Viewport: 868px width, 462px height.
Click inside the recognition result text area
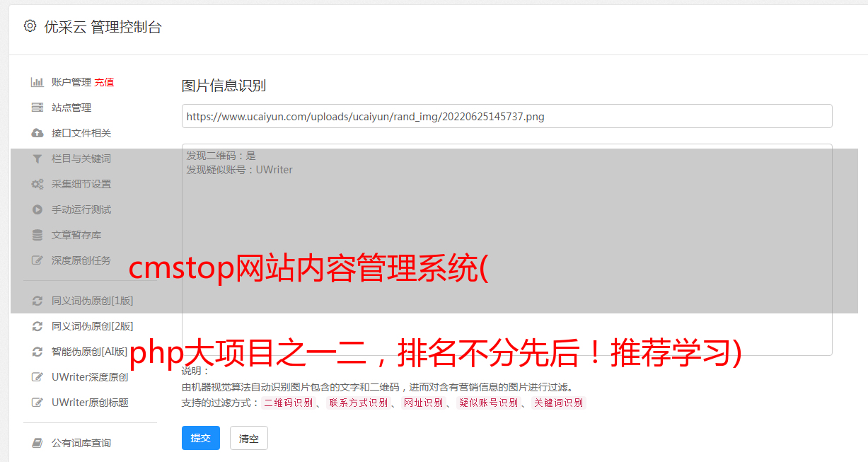tap(507, 250)
